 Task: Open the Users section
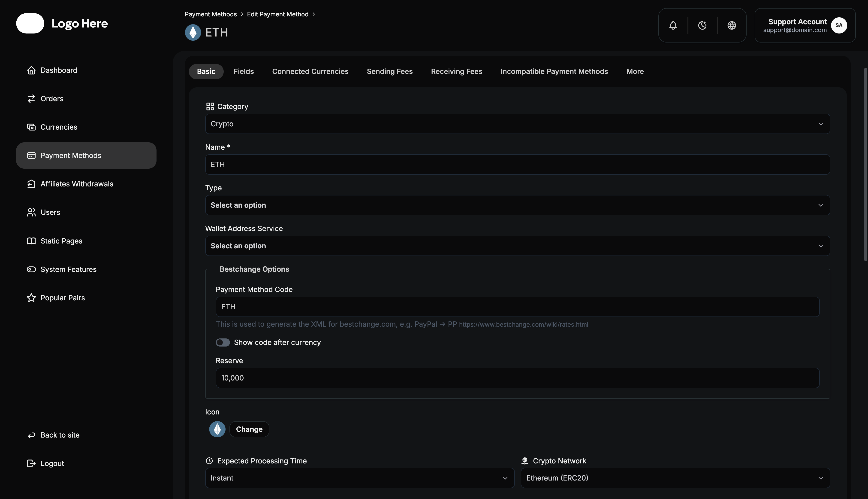point(50,212)
